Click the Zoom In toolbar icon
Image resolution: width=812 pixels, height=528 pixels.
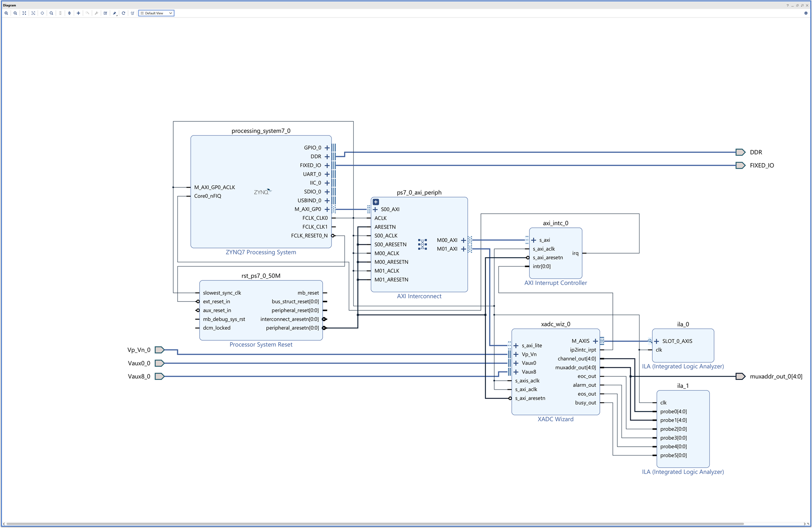tap(6, 13)
